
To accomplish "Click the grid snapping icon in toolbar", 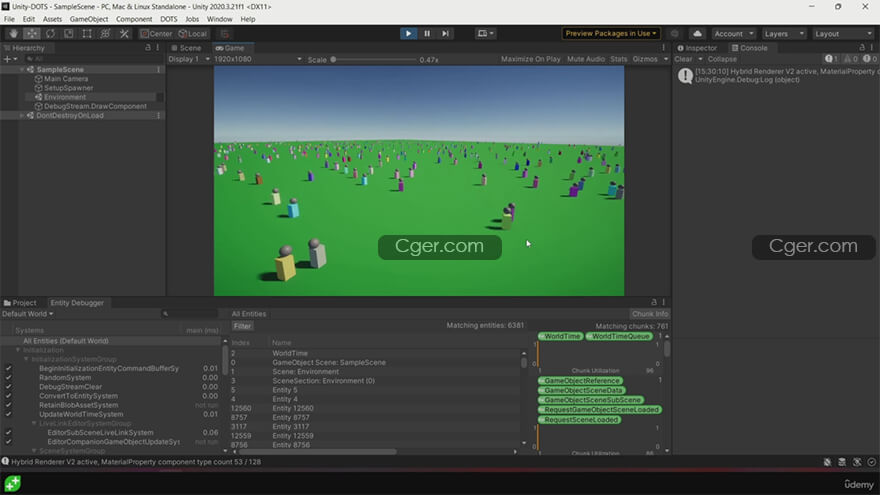I will pos(224,34).
